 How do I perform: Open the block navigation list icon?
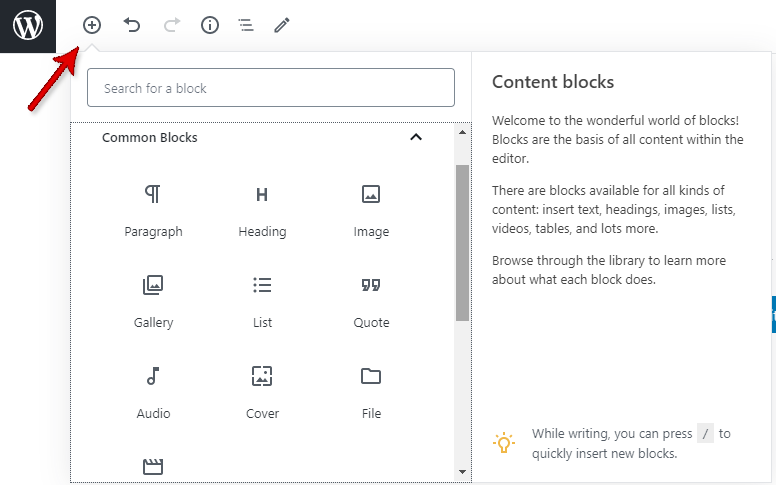(246, 25)
